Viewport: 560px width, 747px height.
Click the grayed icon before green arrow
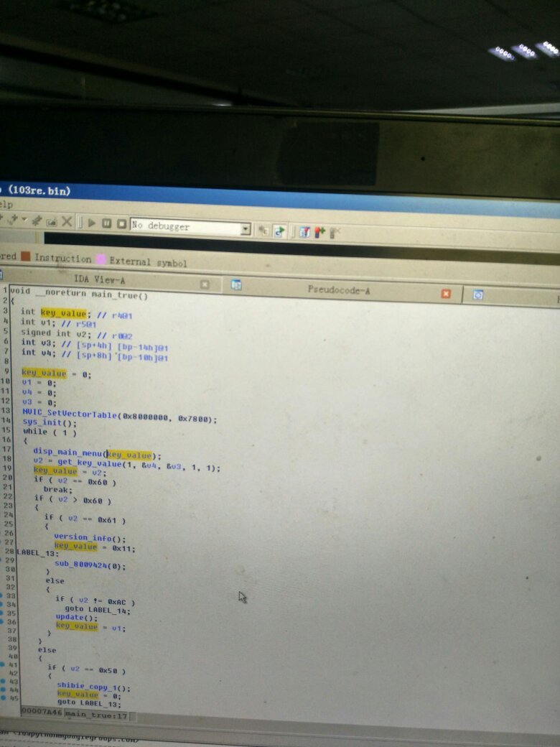click(x=263, y=231)
